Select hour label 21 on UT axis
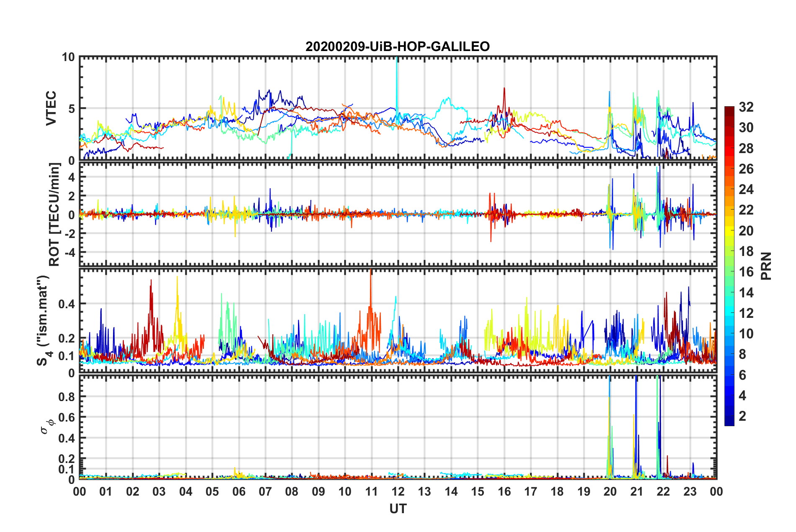Viewport: 796px width, 532px height. tap(637, 491)
